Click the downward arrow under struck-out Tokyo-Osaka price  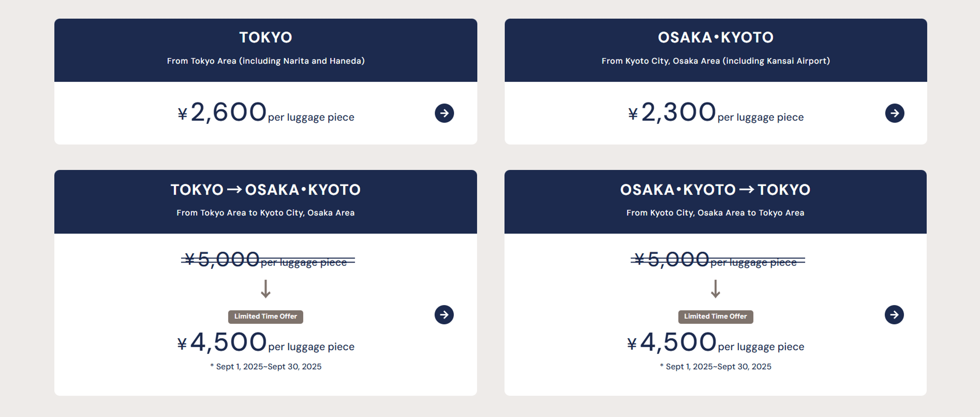265,288
